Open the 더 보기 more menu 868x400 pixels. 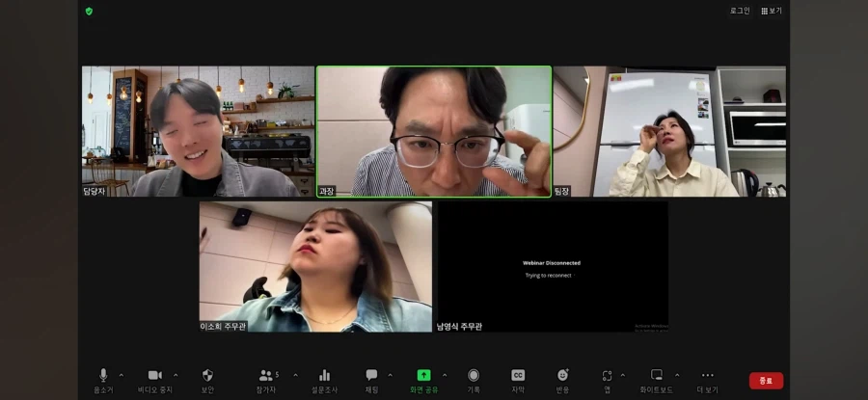click(x=708, y=381)
